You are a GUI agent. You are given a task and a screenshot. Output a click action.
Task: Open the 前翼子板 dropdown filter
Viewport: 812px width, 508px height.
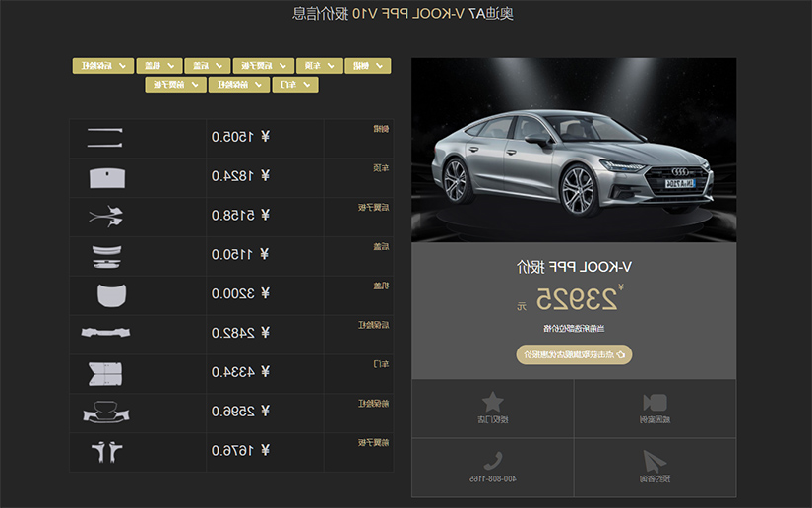coord(175,85)
